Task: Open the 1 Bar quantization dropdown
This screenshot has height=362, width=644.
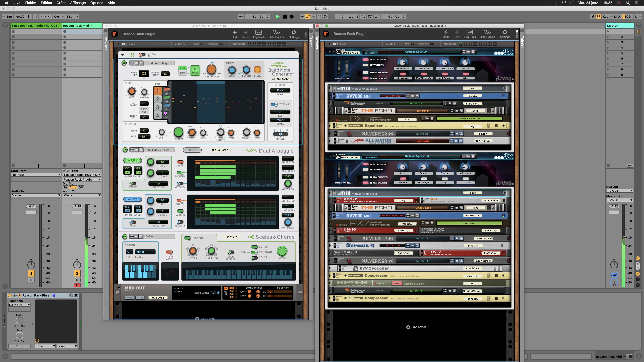Action: click(72, 16)
